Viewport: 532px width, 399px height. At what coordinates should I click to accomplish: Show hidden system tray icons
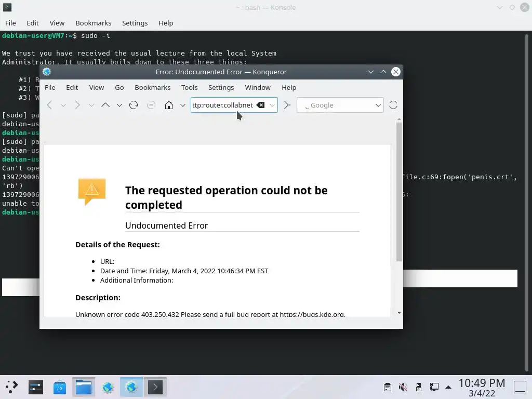tap(448, 387)
